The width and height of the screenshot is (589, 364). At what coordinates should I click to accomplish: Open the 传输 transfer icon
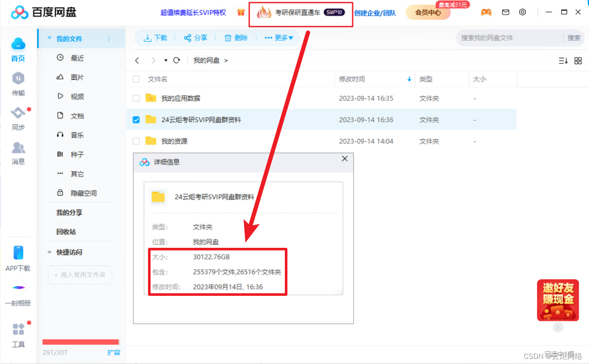point(18,84)
